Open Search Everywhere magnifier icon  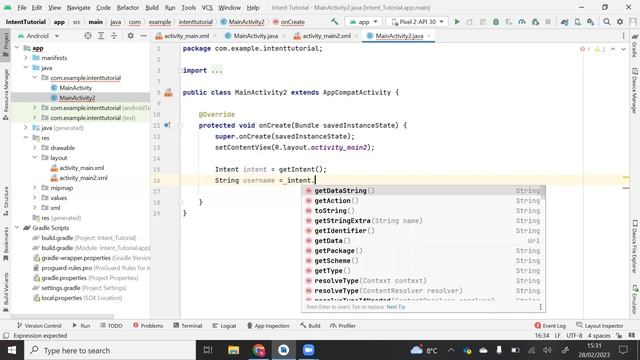point(607,22)
